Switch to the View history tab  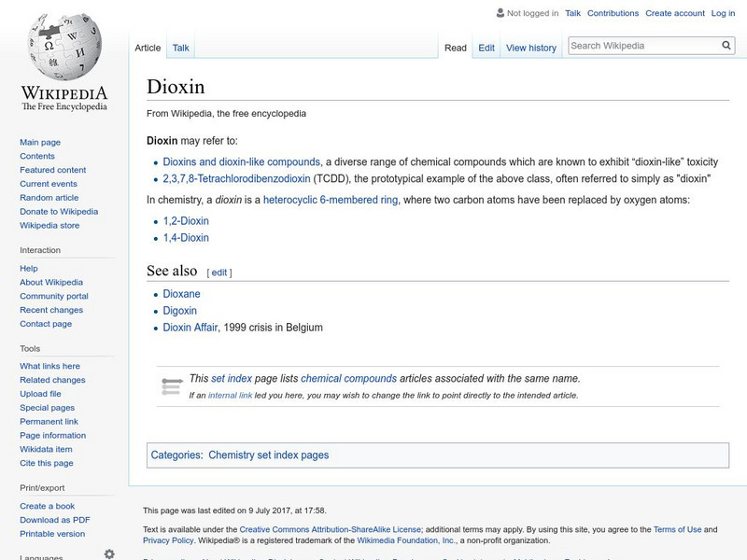tap(530, 48)
